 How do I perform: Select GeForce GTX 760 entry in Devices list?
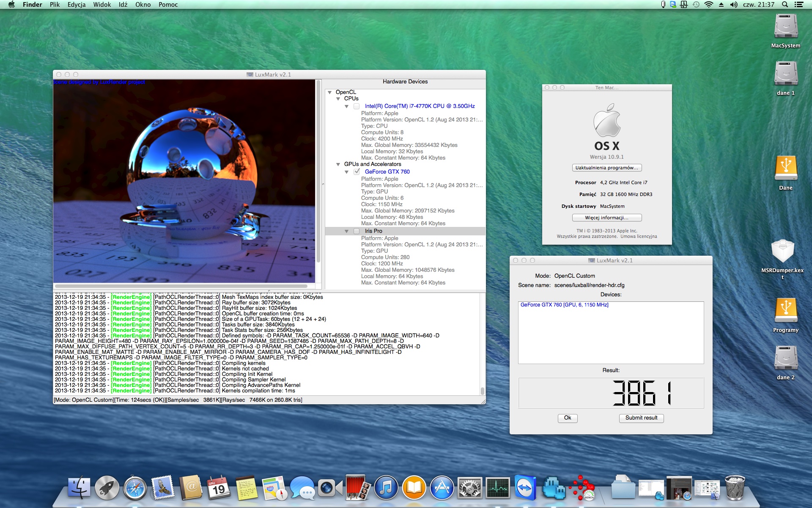click(564, 305)
